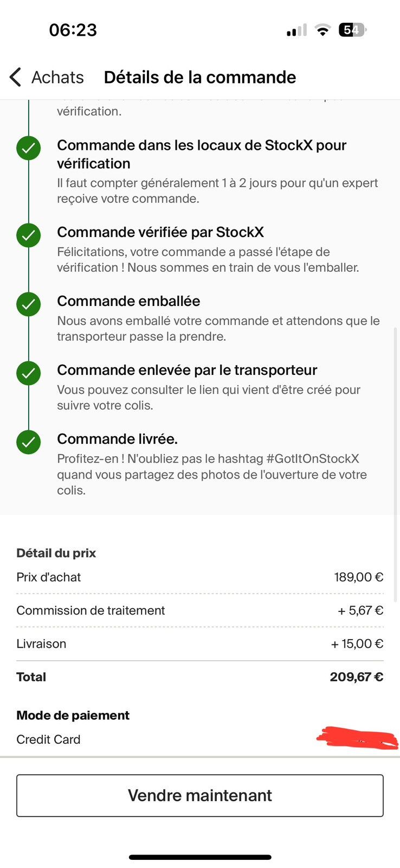Tap checkmark beside 'Commande livrée.'
Image resolution: width=400 pixels, height=868 pixels.
28,442
